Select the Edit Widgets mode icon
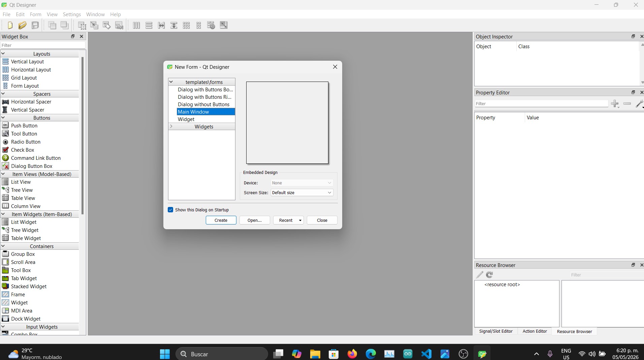The width and height of the screenshot is (644, 360). pyautogui.click(x=82, y=25)
